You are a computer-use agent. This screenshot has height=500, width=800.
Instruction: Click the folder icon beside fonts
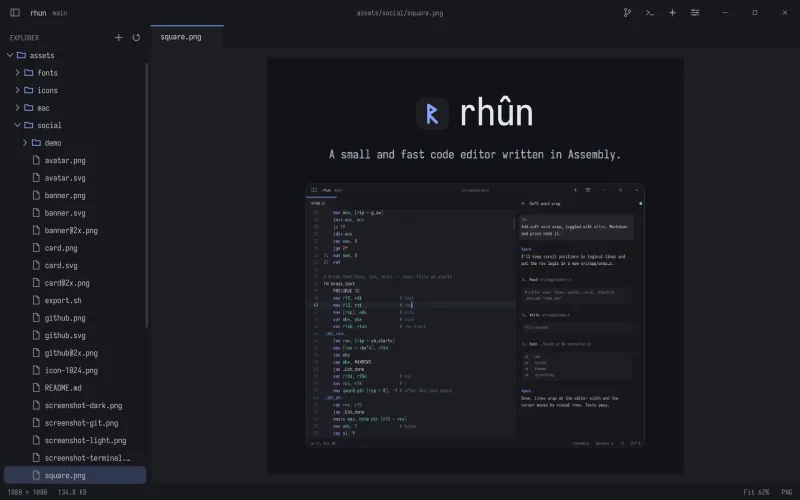click(29, 73)
